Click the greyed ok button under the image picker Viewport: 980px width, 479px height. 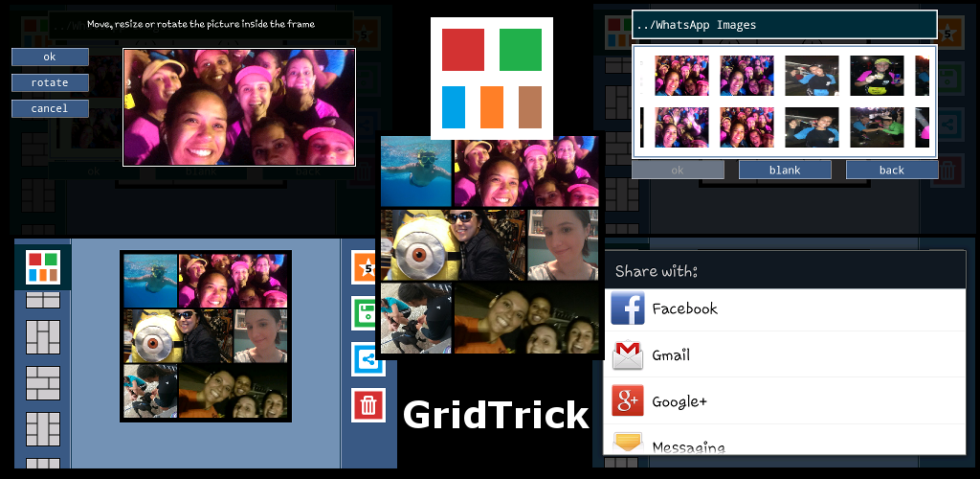click(x=678, y=171)
